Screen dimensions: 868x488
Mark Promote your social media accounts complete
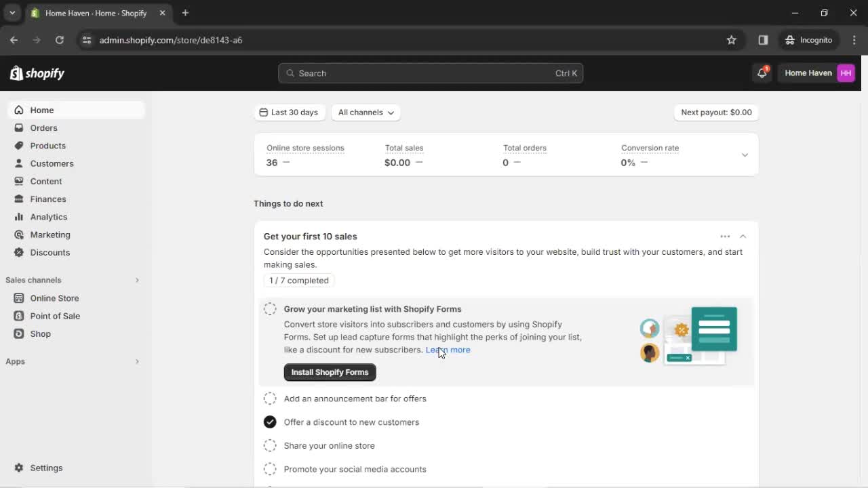[270, 469]
